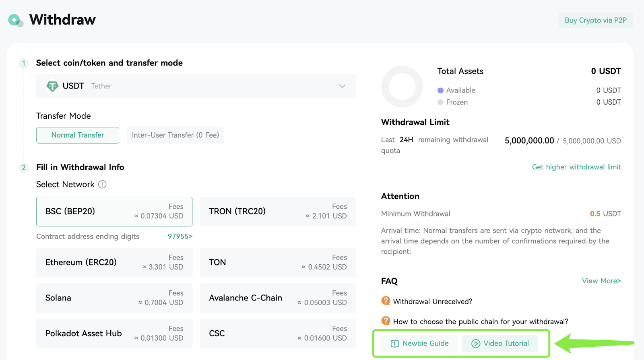Click the blue Available legend dot
The height and width of the screenshot is (360, 644).
pyautogui.click(x=440, y=91)
